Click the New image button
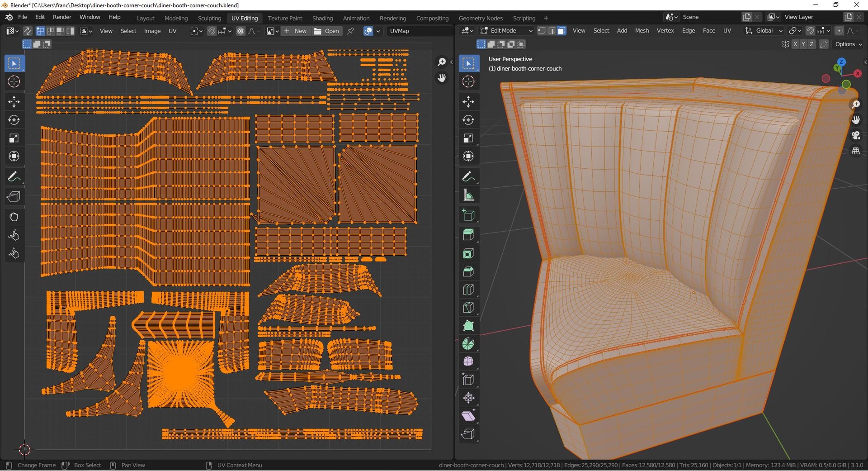This screenshot has height=471, width=868. pyautogui.click(x=296, y=31)
